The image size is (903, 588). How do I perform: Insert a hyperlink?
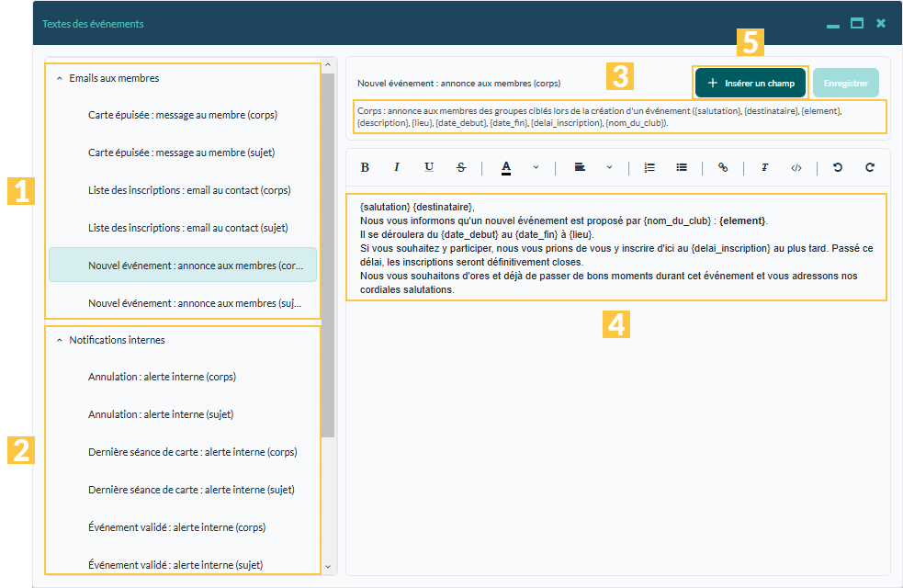[x=723, y=167]
